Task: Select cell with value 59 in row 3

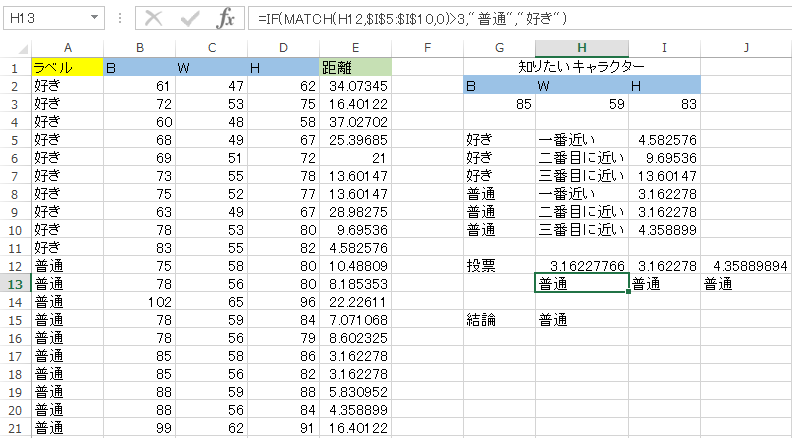Action: point(582,104)
